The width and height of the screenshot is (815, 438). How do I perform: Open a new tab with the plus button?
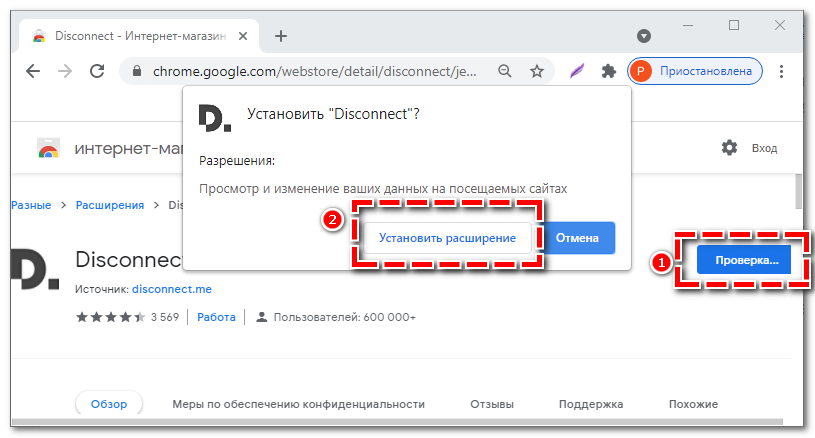[281, 36]
